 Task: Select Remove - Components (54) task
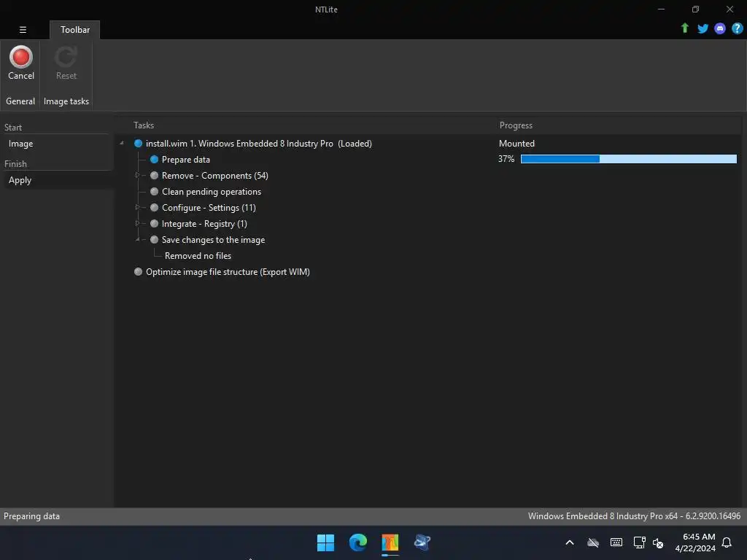click(x=215, y=176)
